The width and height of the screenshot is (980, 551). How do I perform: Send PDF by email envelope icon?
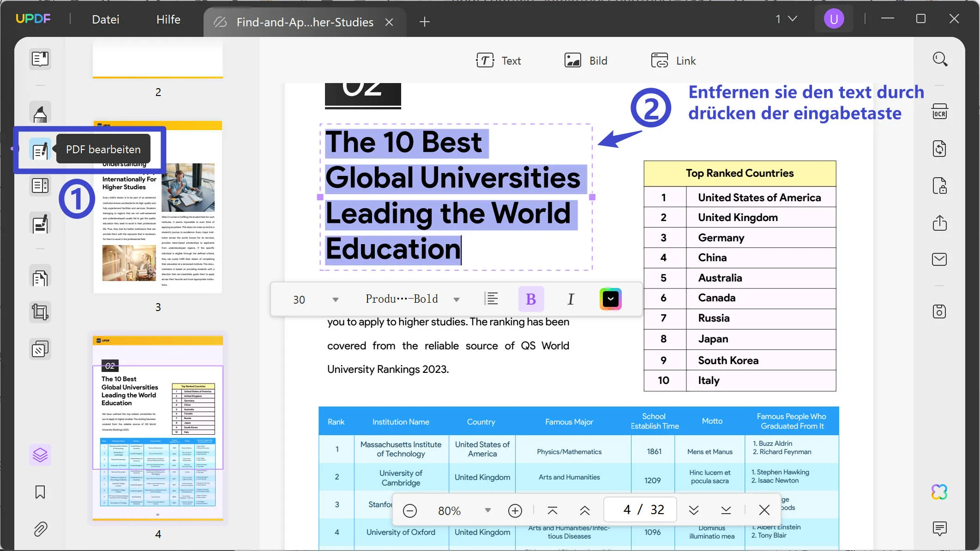coord(939,259)
